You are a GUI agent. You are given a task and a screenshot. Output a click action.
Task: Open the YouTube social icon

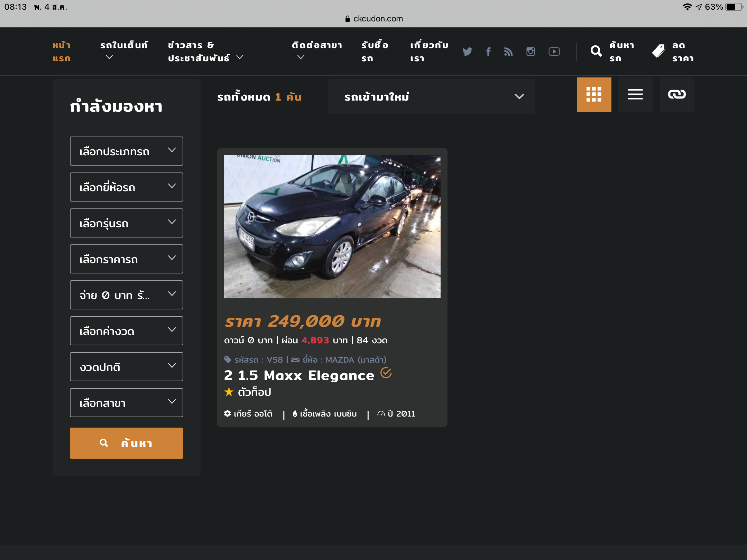click(554, 52)
